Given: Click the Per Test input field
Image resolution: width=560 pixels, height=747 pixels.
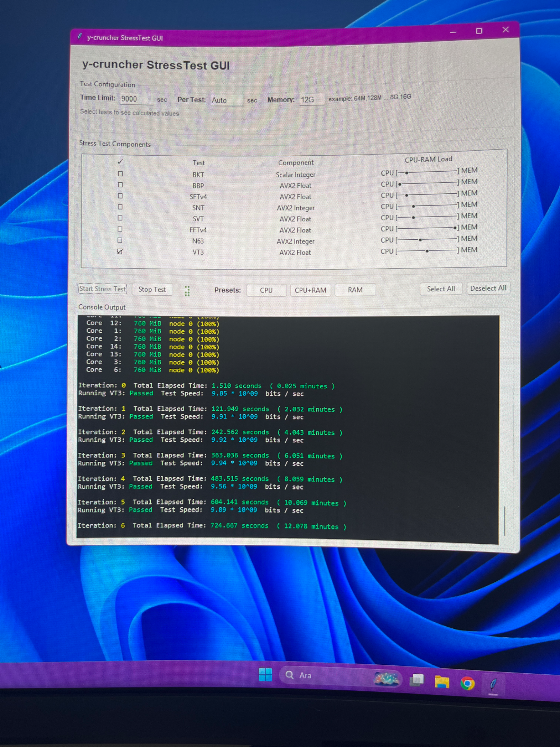Looking at the screenshot, I should coord(227,100).
